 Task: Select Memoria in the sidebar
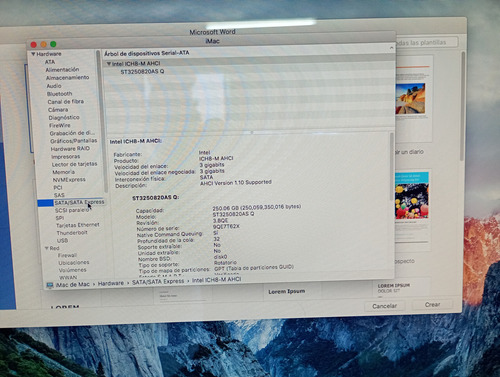tap(64, 172)
